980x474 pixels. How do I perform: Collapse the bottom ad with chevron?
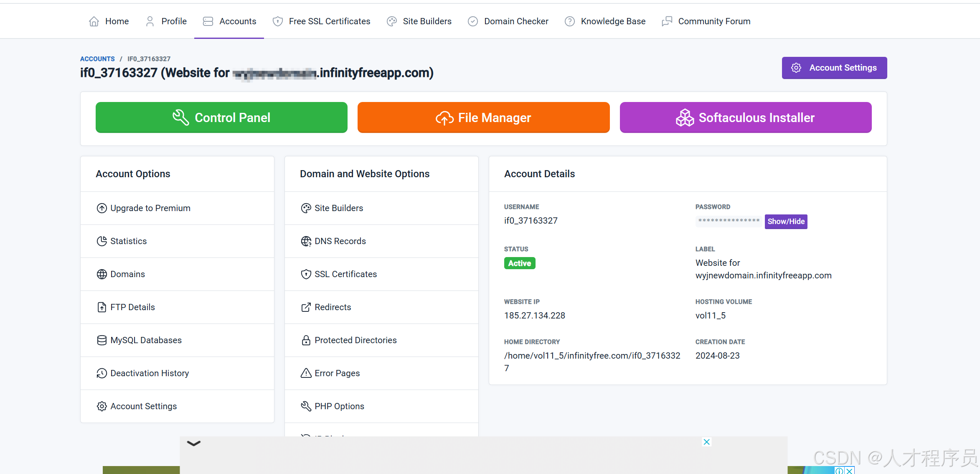pos(194,443)
